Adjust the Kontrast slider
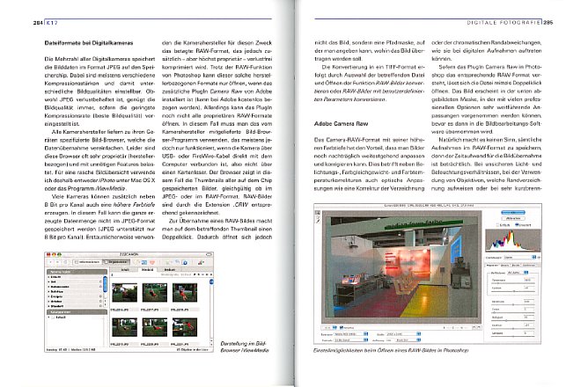The width and height of the screenshot is (588, 387). (x=513, y=329)
